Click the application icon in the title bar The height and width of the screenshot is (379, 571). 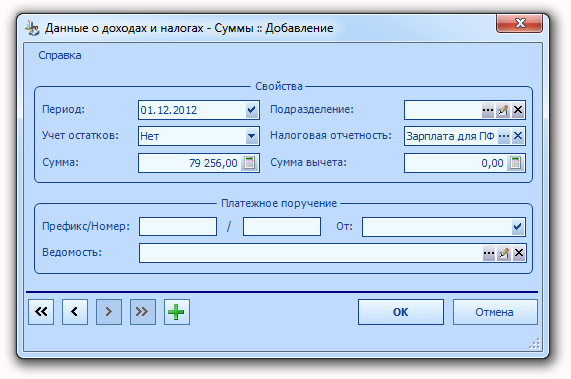(32, 28)
